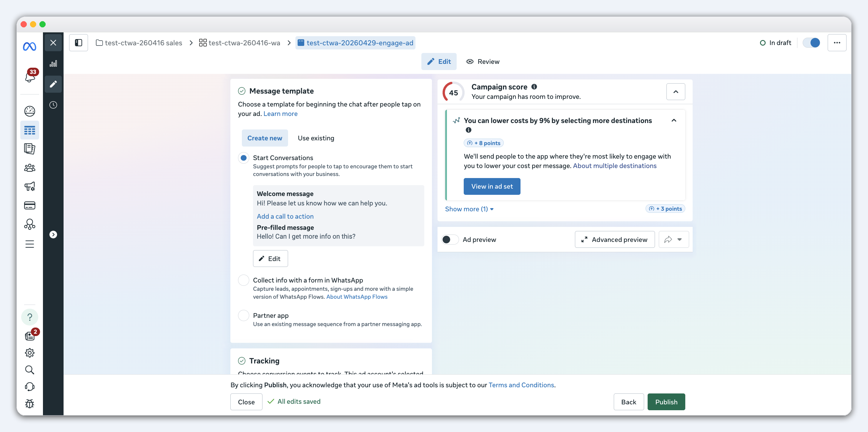Collapse the lower costs recommendation card
Image resolution: width=868 pixels, height=432 pixels.
[674, 120]
